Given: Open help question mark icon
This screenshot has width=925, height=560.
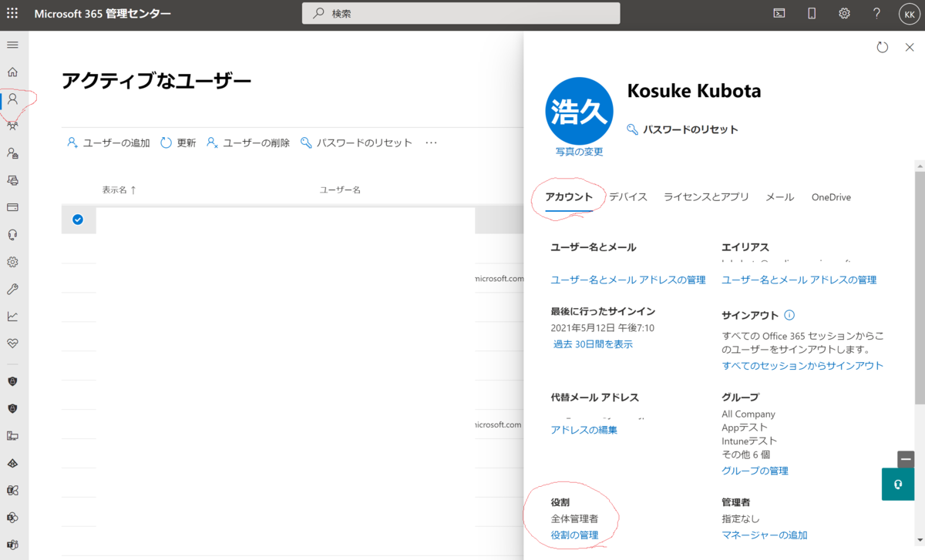Looking at the screenshot, I should pos(876,13).
